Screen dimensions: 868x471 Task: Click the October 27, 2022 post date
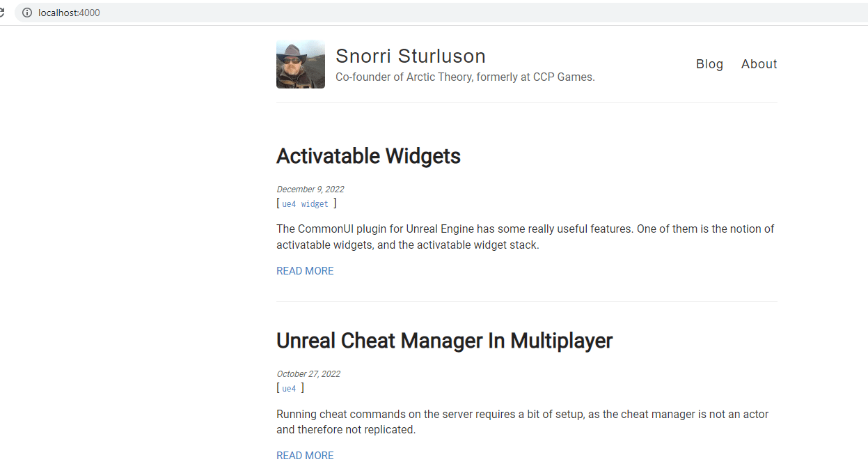click(x=308, y=373)
